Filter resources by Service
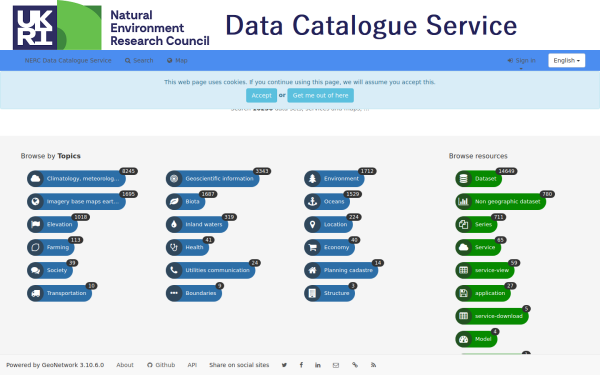The height and width of the screenshot is (375, 600). pos(478,248)
